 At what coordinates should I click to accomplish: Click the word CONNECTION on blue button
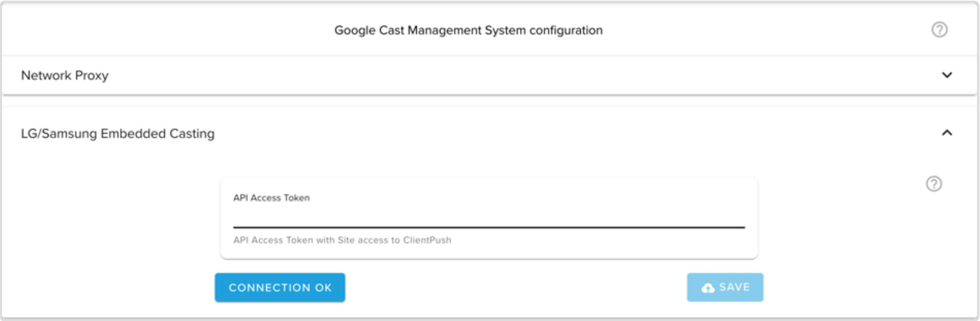click(269, 288)
